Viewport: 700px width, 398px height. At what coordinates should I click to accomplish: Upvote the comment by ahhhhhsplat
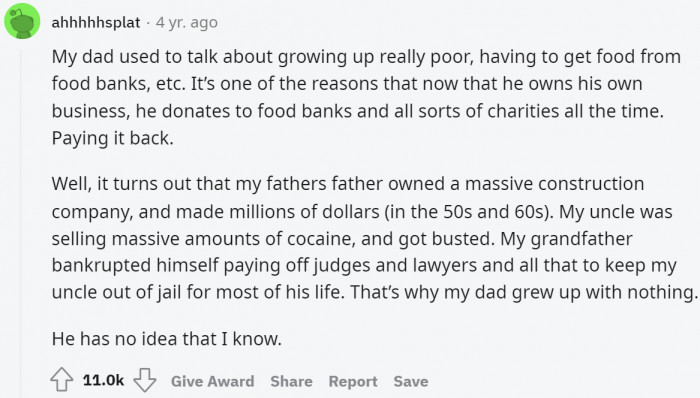62,380
